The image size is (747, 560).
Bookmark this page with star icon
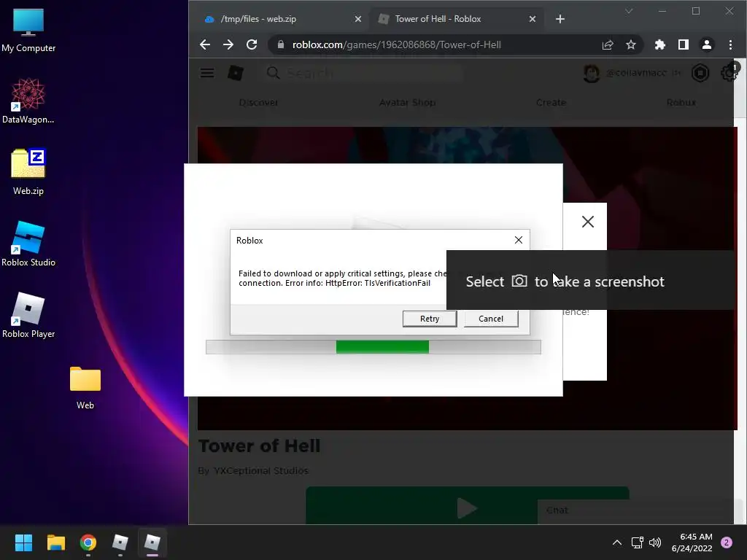(x=631, y=44)
